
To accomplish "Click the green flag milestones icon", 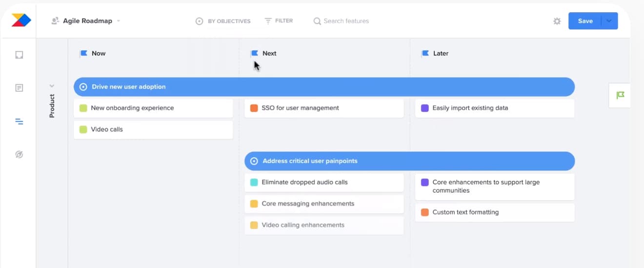I will click(x=620, y=95).
